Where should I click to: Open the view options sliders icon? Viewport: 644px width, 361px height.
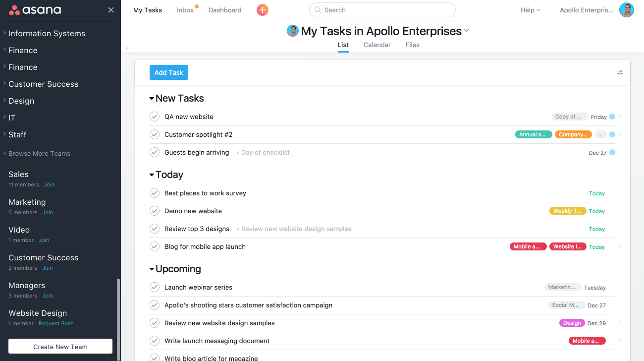(620, 72)
